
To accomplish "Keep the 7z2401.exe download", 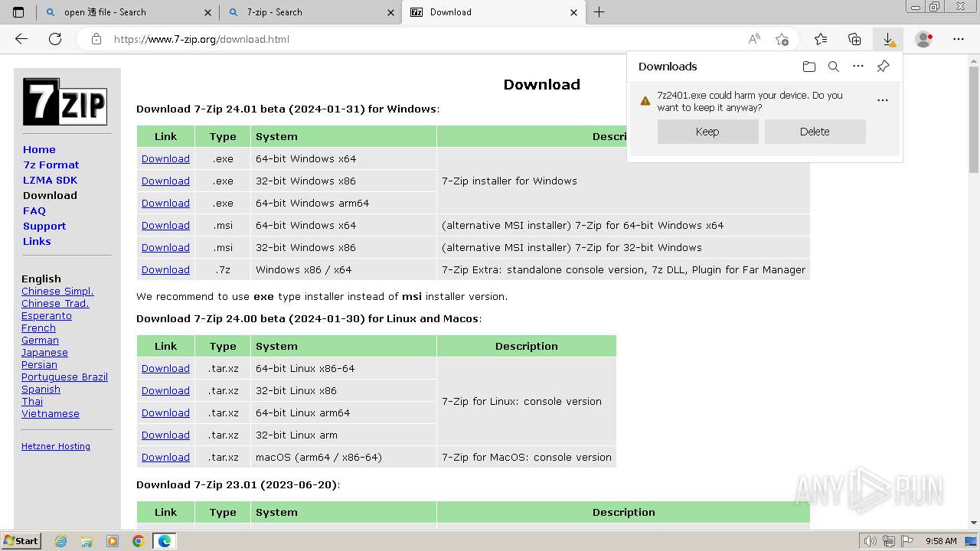I will point(707,132).
